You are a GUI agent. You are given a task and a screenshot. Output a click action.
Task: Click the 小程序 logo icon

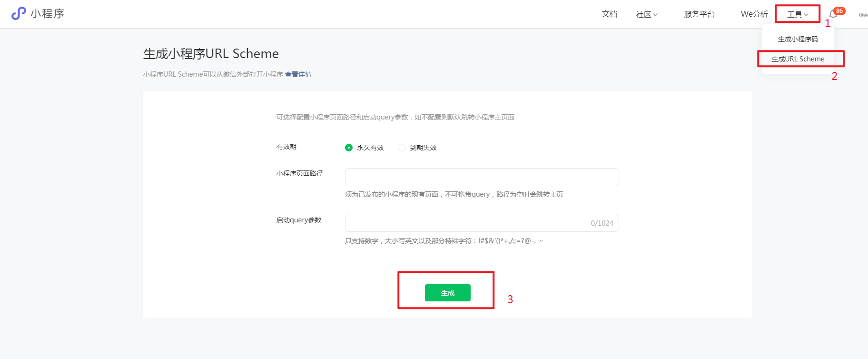pyautogui.click(x=19, y=13)
